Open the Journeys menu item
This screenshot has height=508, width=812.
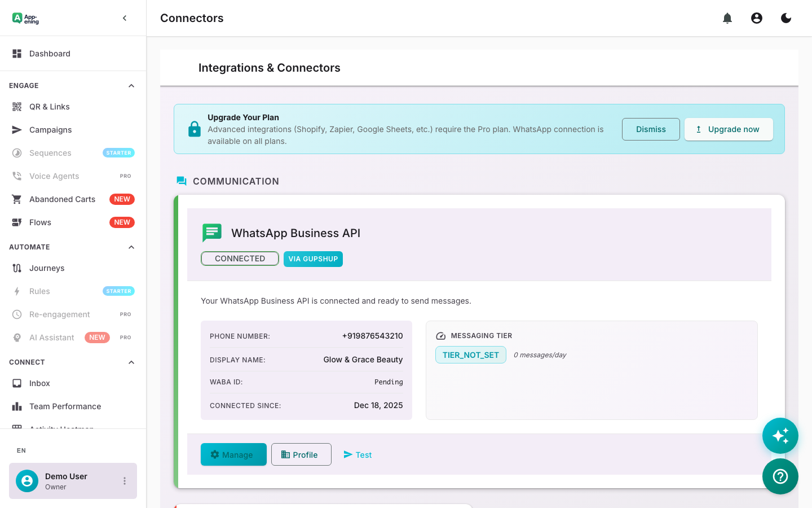coord(47,268)
